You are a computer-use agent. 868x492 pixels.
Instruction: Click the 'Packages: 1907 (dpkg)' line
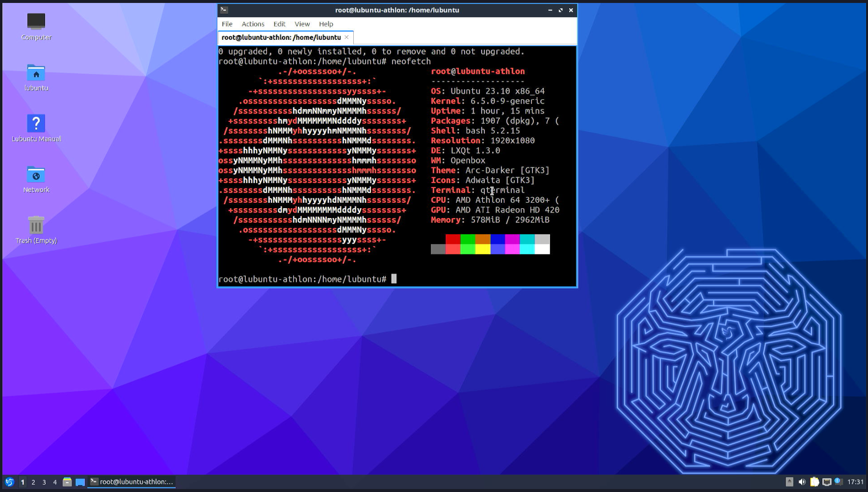[x=495, y=121]
